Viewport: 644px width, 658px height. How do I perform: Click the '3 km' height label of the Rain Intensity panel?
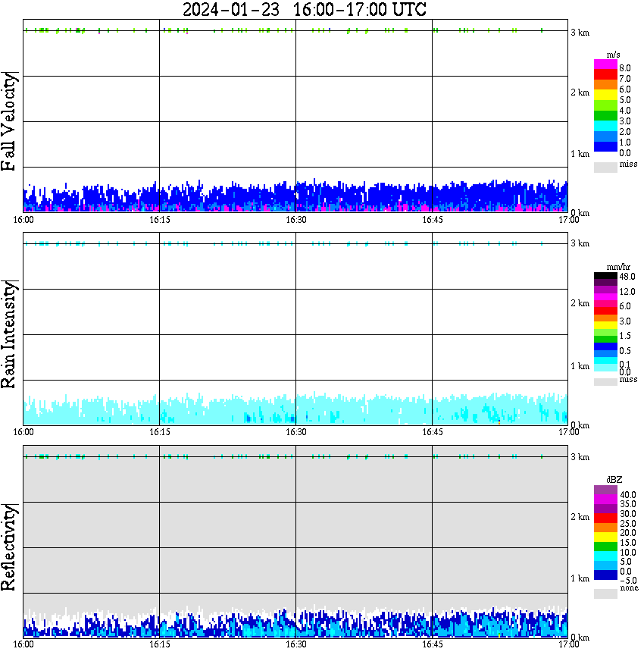coord(580,243)
